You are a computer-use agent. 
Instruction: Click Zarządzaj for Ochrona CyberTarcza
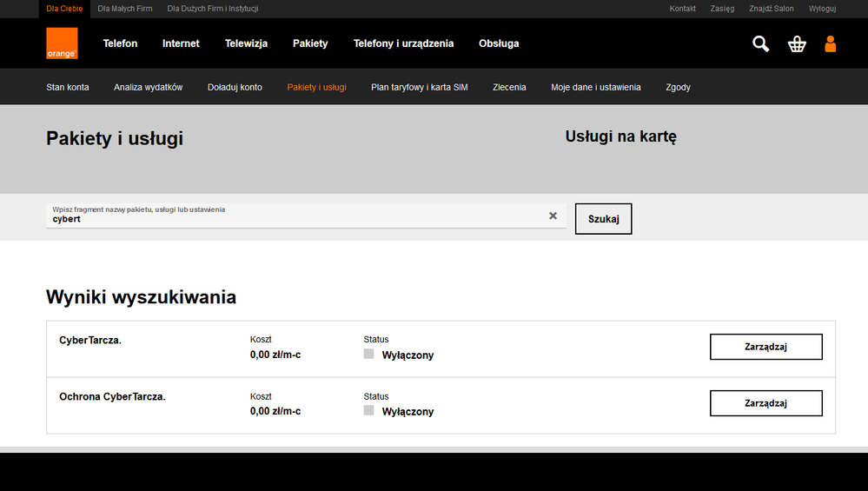(765, 403)
